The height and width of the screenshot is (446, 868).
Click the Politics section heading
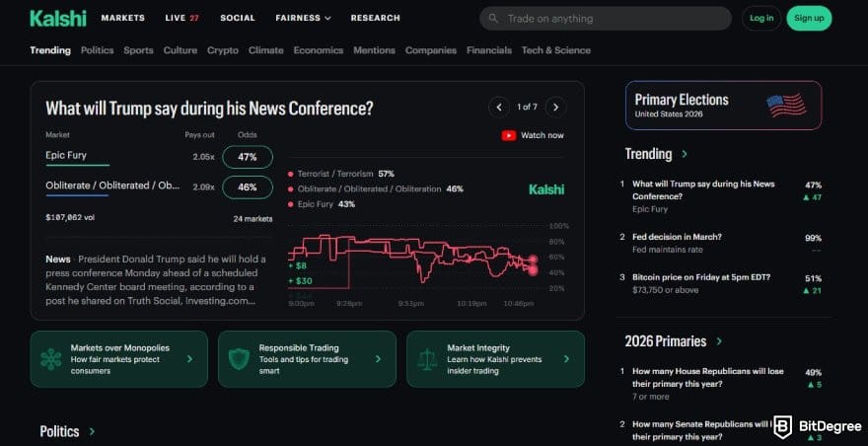click(x=59, y=431)
